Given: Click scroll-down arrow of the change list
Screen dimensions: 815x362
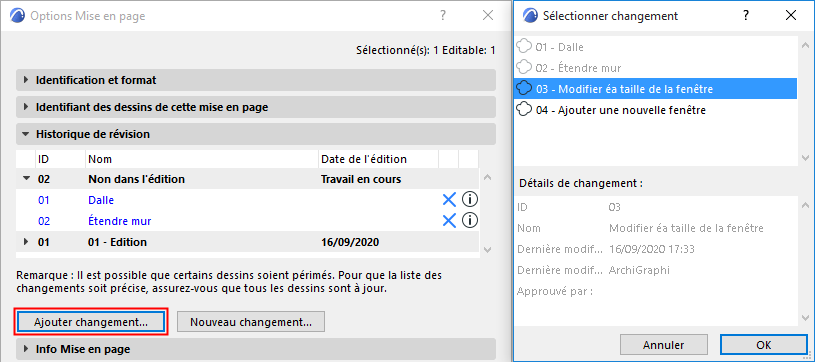Looking at the screenshot, I should coord(806,157).
